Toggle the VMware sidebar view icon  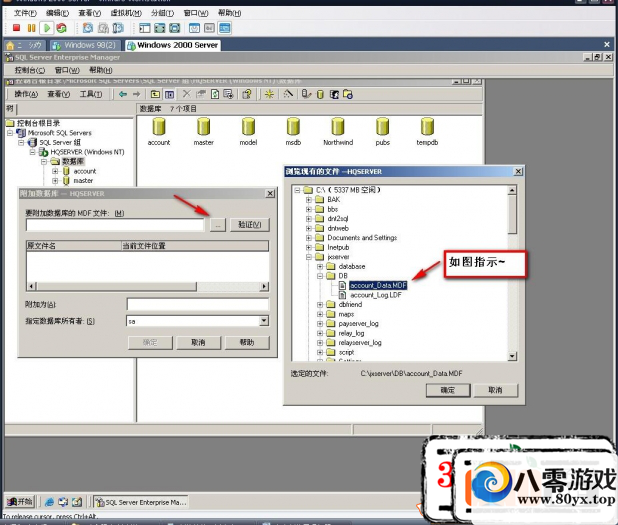point(145,28)
